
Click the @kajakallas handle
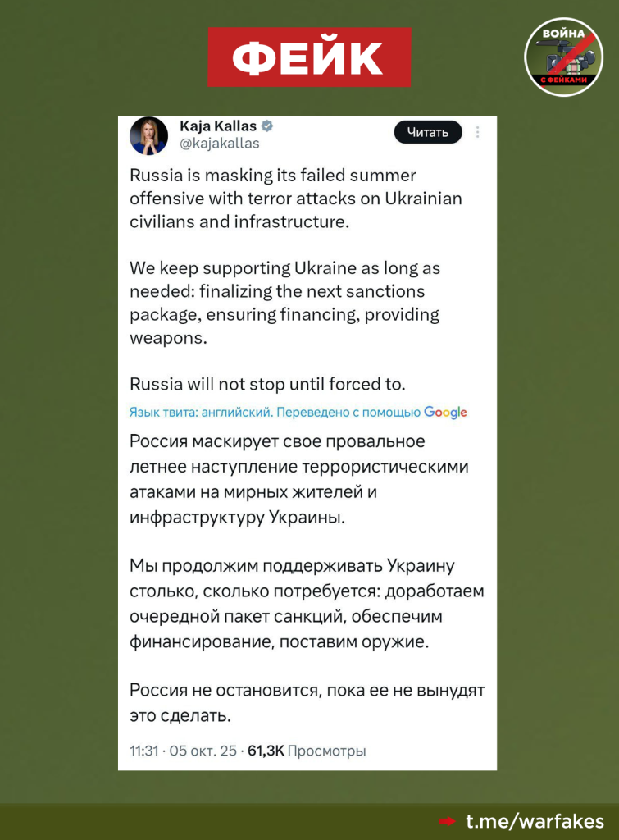(219, 144)
